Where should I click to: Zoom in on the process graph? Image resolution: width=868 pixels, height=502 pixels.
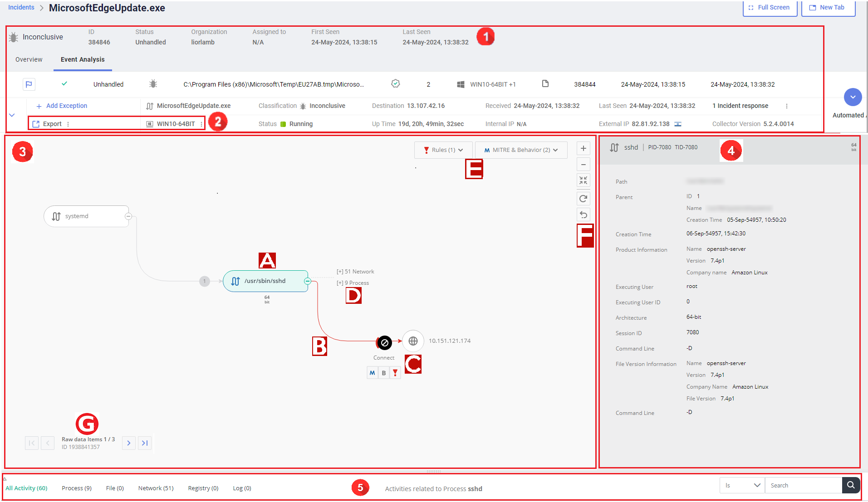[584, 148]
